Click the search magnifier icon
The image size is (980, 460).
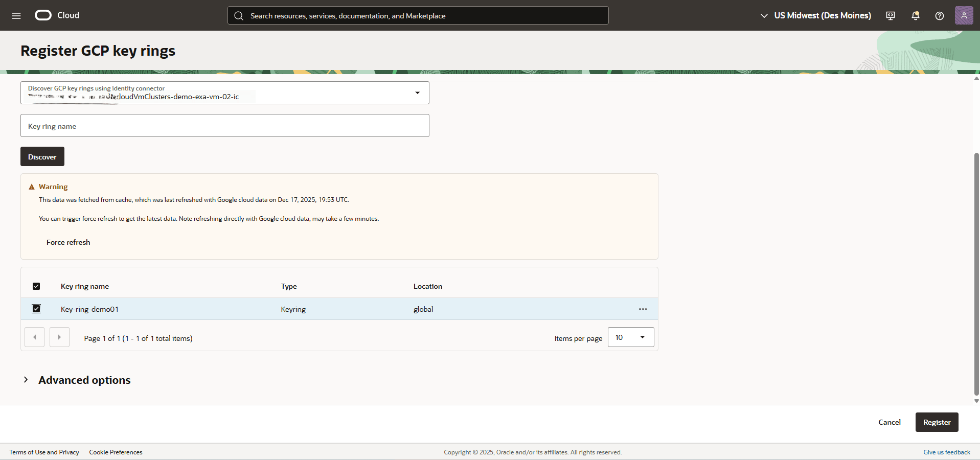point(238,15)
